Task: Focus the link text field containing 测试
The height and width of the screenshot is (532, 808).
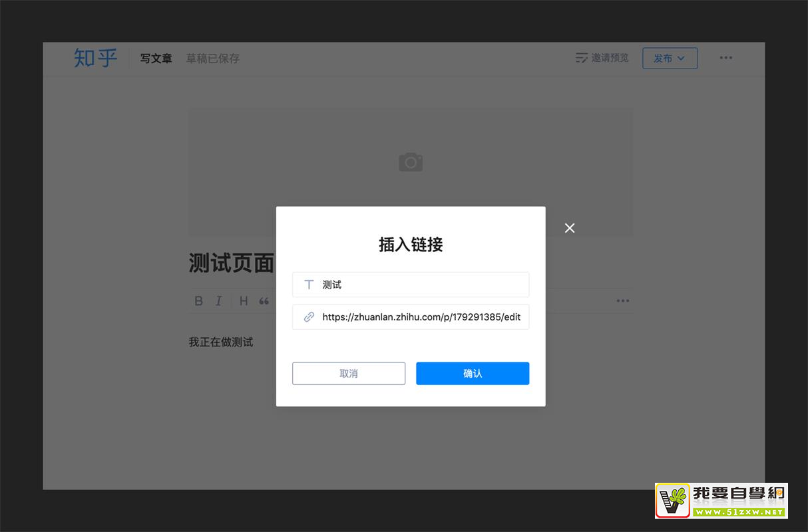Action: (x=419, y=285)
